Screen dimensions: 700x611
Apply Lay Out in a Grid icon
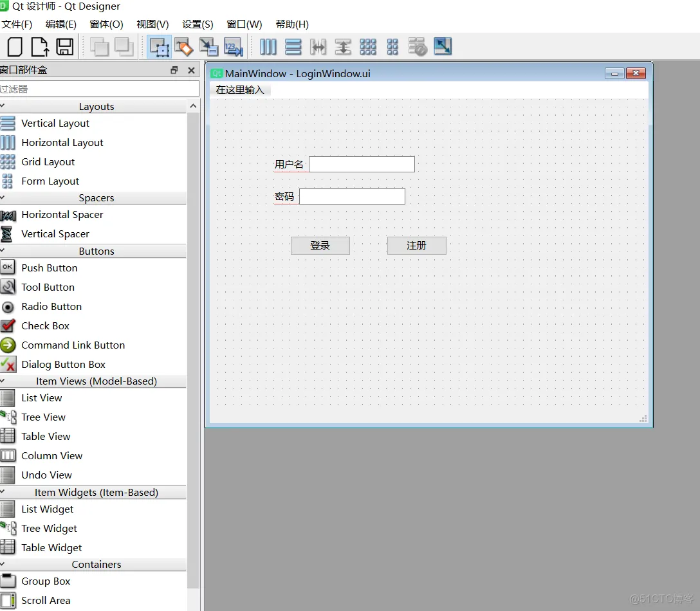click(368, 47)
